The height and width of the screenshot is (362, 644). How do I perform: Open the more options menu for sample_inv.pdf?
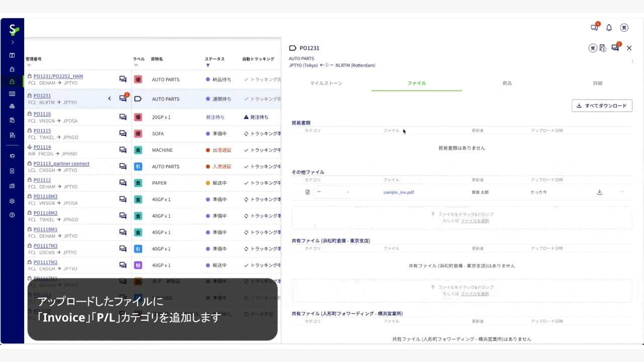pyautogui.click(x=622, y=192)
